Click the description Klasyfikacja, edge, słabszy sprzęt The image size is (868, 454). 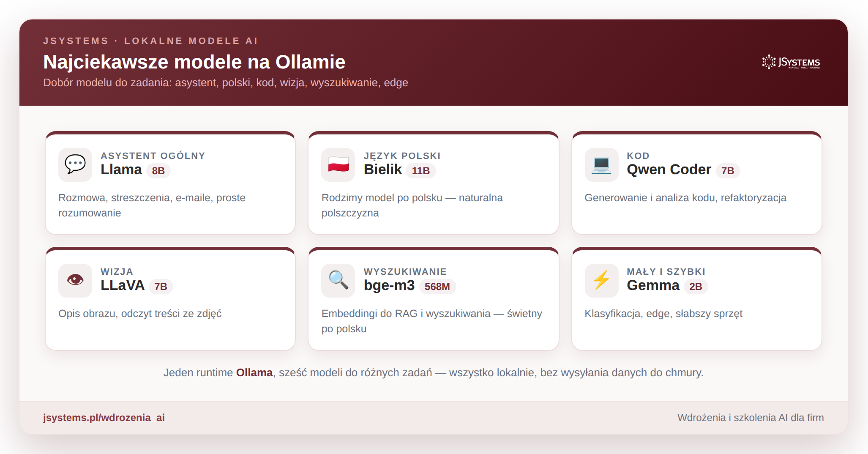(x=663, y=314)
